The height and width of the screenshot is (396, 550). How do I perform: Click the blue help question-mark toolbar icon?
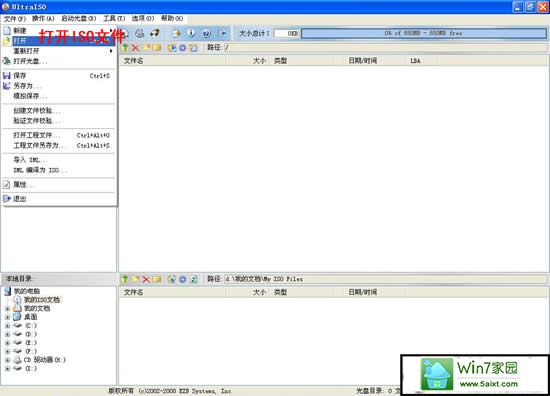click(207, 34)
